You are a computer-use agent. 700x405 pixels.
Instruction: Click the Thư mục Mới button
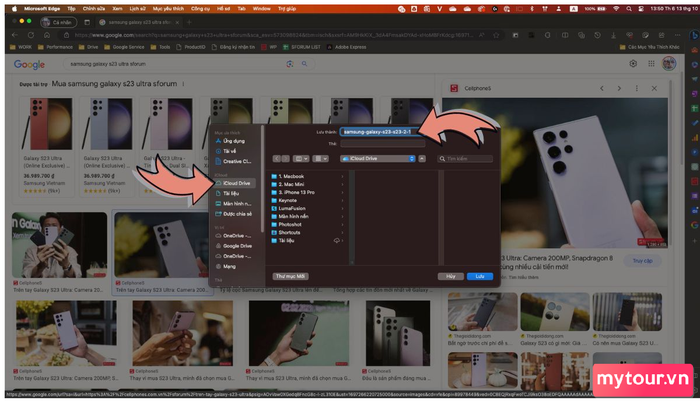click(290, 276)
